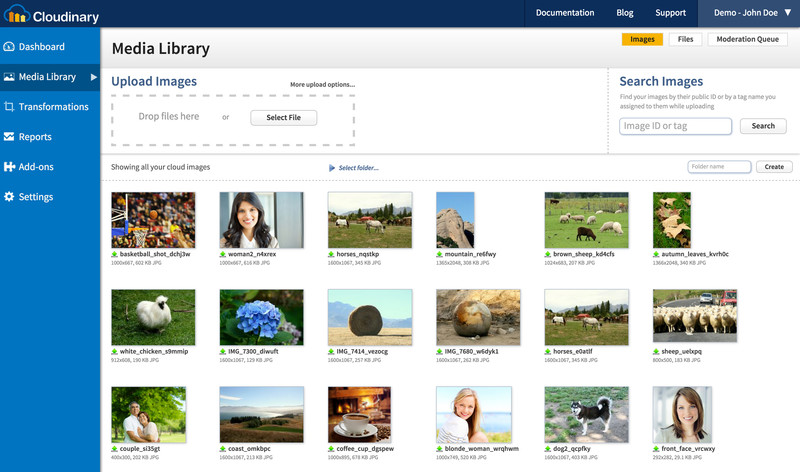Click the Reports chart icon

pyautogui.click(x=9, y=137)
